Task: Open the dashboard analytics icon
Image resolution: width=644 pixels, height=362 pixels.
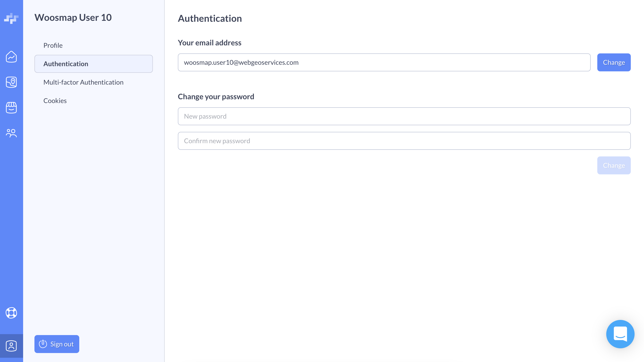Action: (x=11, y=56)
